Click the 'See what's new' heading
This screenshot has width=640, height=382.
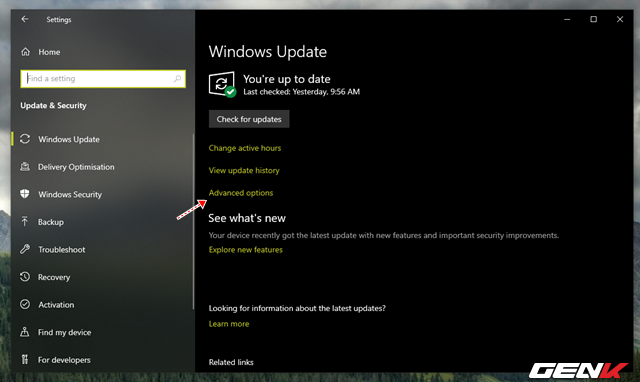pos(247,218)
